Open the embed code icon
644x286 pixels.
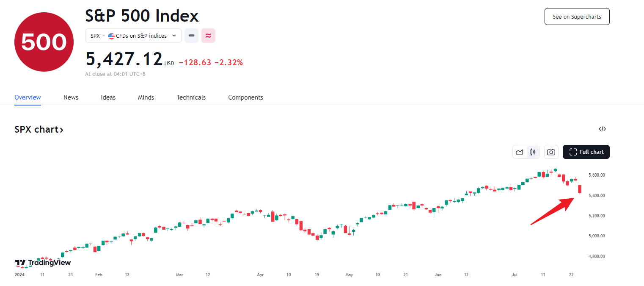tap(603, 129)
